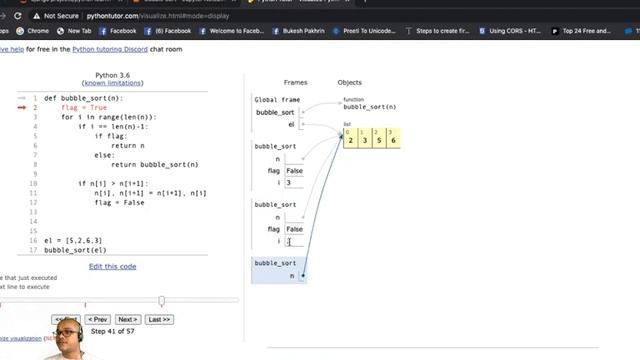
Task: Click code line 11 swap statement
Action: [x=150, y=193]
